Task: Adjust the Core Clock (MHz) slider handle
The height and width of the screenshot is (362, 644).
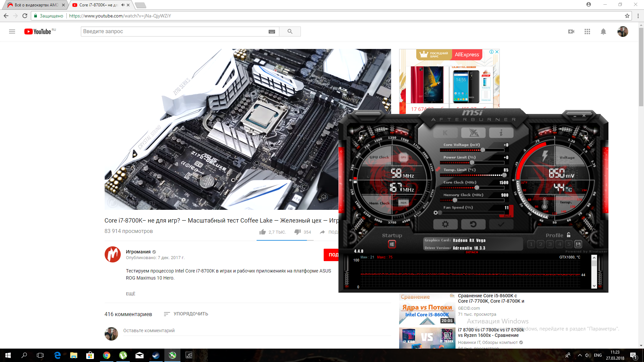Action: point(477,188)
